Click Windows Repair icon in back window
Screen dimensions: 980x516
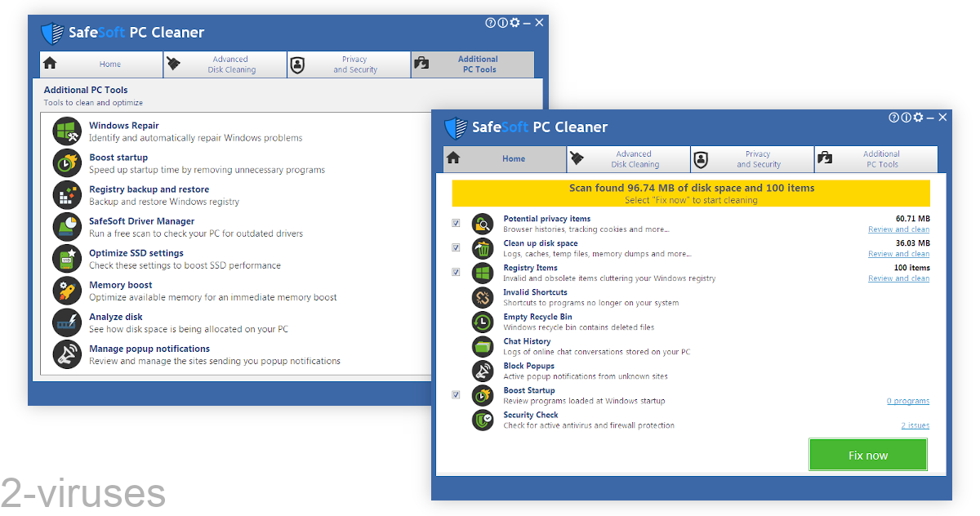coord(67,131)
